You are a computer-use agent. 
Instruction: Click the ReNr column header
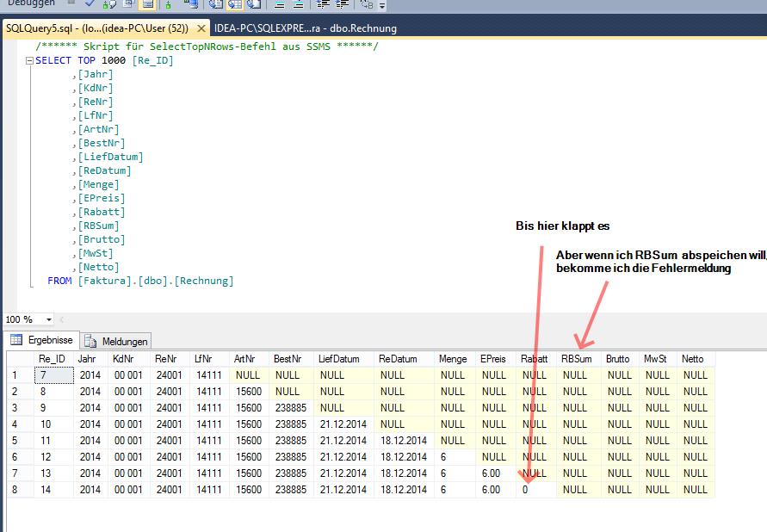click(x=170, y=359)
